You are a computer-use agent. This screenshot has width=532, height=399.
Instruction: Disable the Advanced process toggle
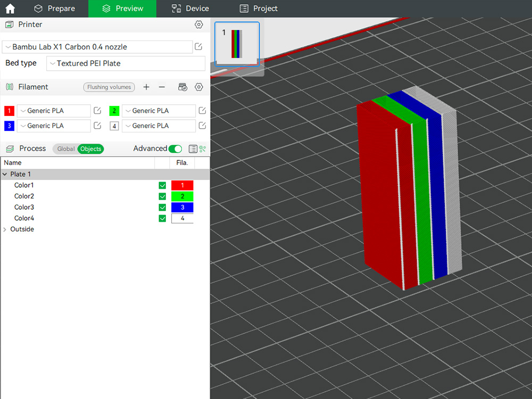pos(176,149)
